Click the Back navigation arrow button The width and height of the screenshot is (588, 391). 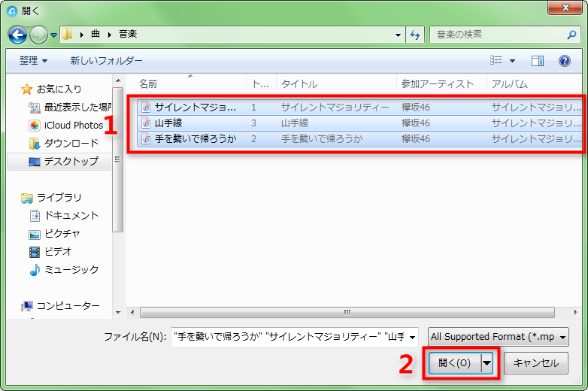click(x=17, y=35)
